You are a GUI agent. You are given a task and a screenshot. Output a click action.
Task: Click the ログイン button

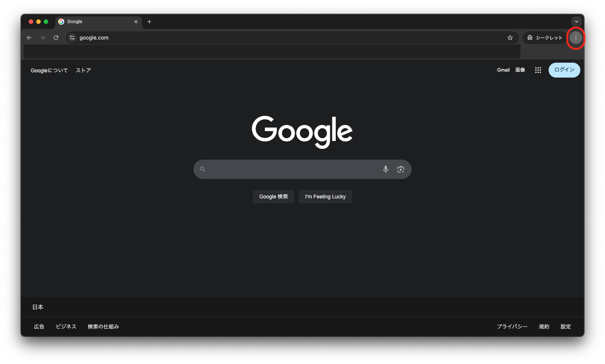pyautogui.click(x=564, y=70)
